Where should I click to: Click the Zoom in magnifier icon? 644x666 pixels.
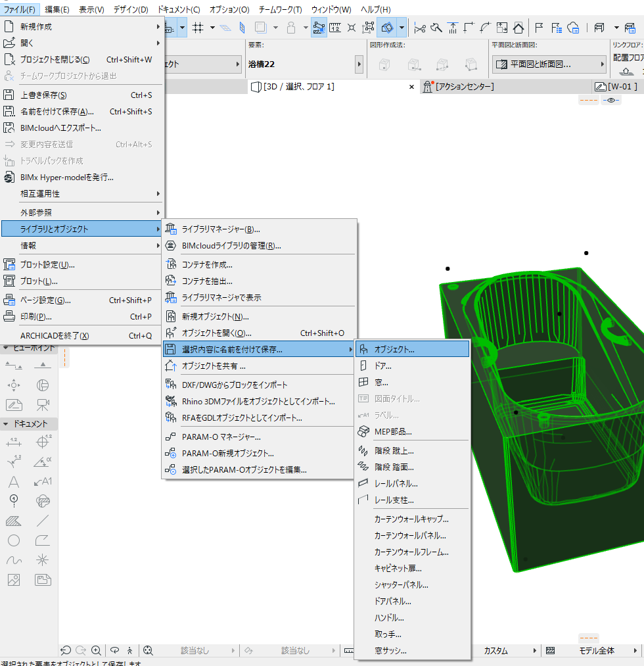point(97,650)
